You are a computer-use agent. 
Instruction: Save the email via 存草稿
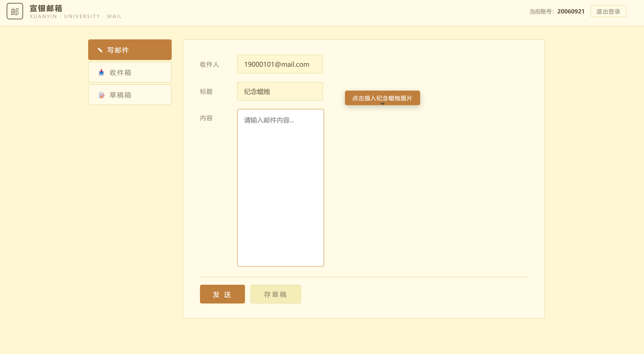click(276, 294)
